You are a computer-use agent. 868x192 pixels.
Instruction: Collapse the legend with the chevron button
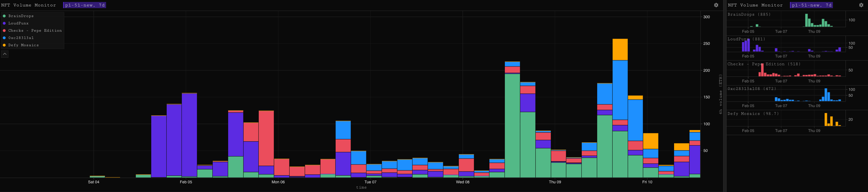5,54
